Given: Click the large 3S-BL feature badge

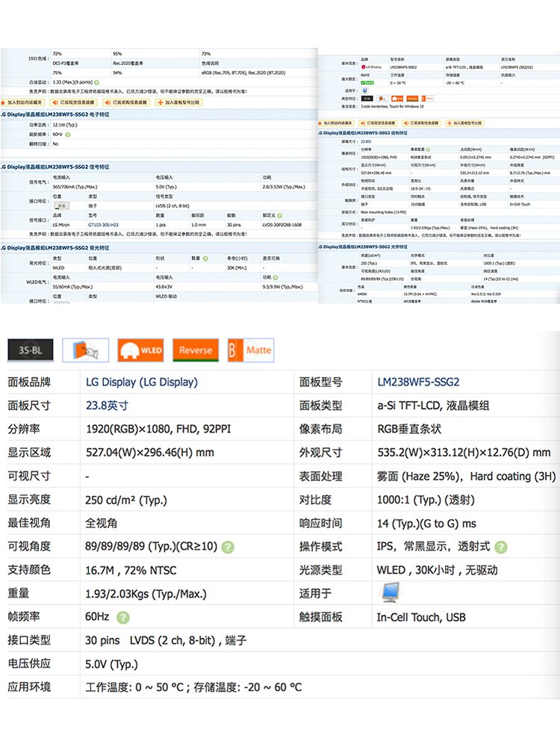Looking at the screenshot, I should [31, 350].
